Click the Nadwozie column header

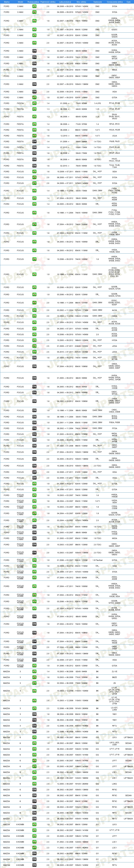(98, 2)
